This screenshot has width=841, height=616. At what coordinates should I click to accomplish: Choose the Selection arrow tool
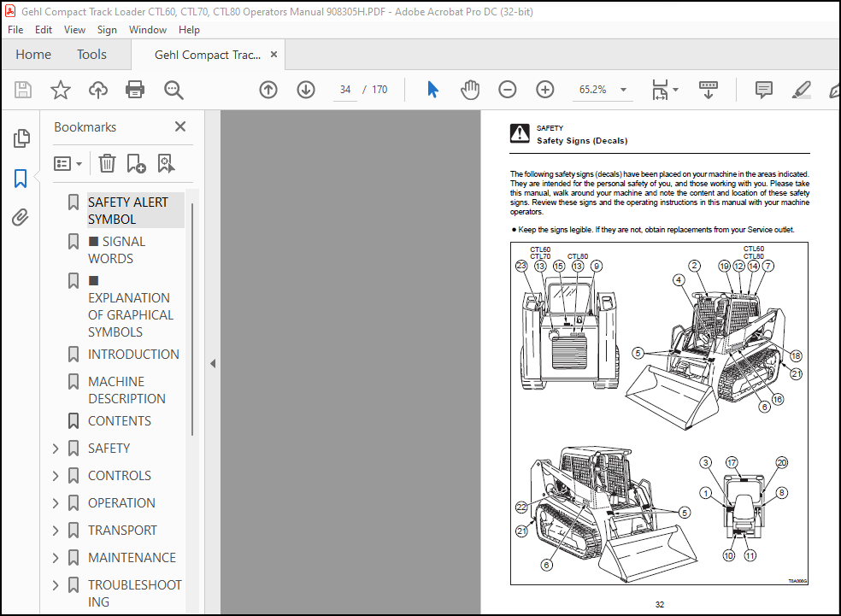432,90
